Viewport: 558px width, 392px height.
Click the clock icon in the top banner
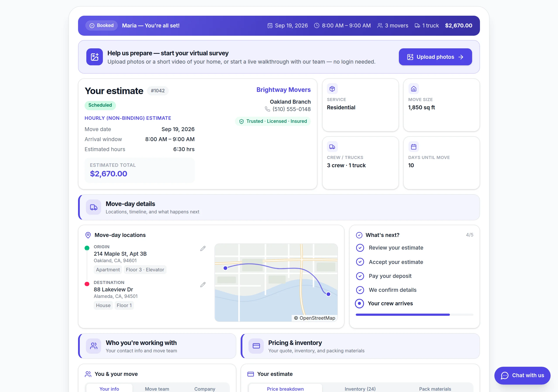pos(316,25)
